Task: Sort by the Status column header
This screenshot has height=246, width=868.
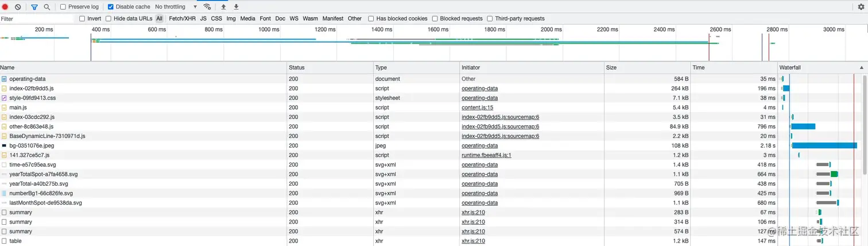Action: coord(330,67)
